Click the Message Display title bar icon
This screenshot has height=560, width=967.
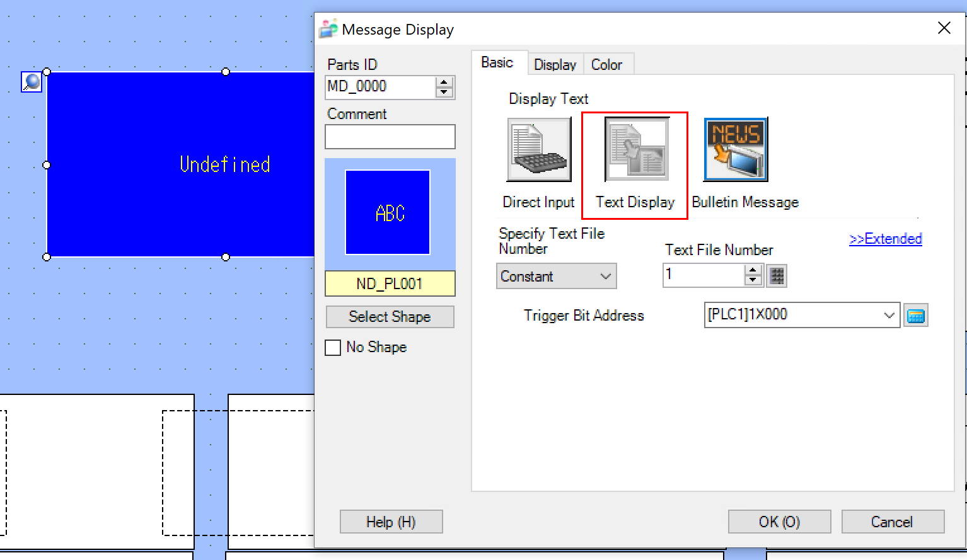pos(328,29)
